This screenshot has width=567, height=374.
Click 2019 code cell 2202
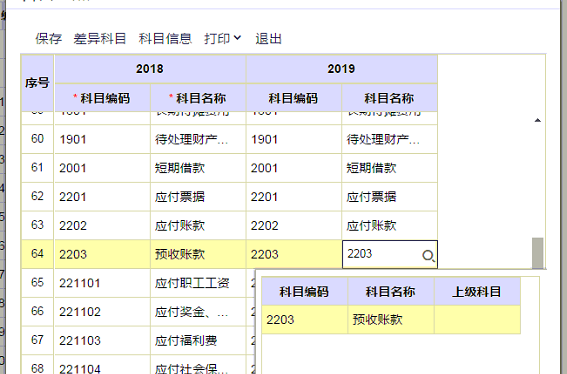[x=294, y=225]
